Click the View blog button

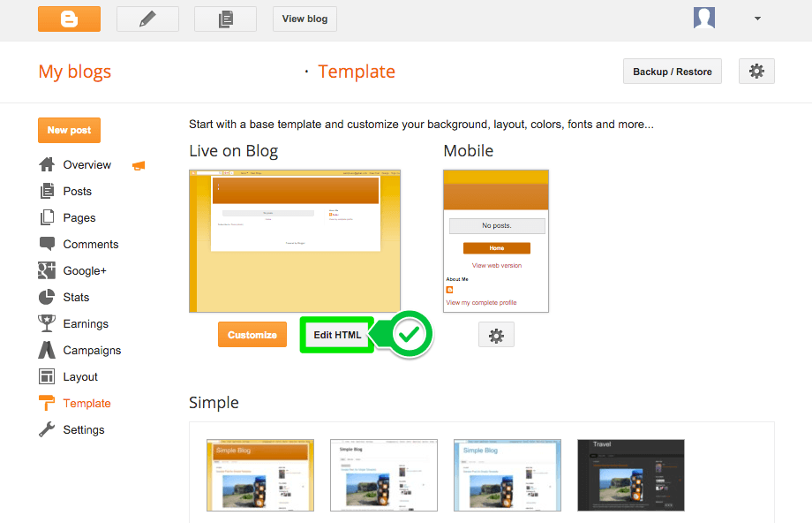click(304, 18)
